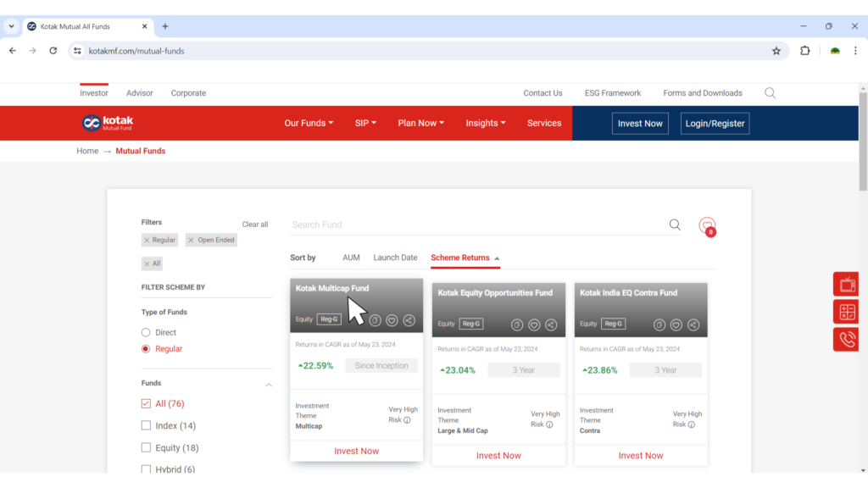This screenshot has height=488, width=868.
Task: Switch to the Advisor tab
Action: point(140,93)
